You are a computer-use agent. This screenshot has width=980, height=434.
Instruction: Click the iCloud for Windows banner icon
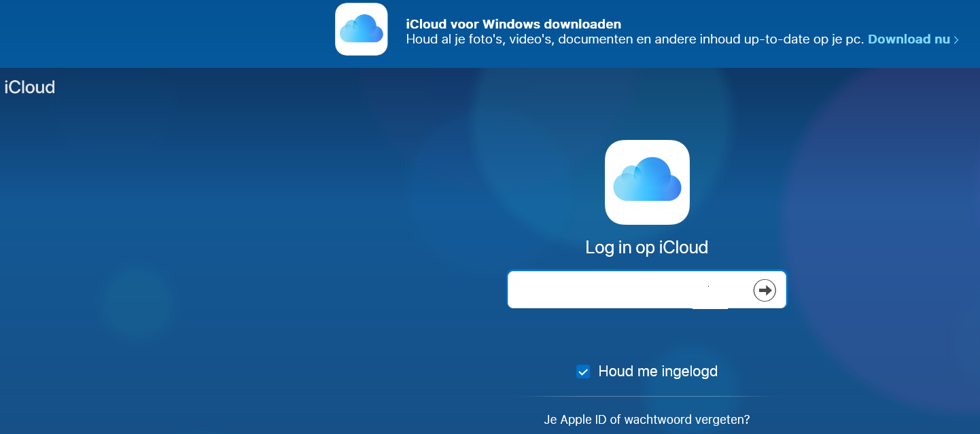[x=361, y=29]
